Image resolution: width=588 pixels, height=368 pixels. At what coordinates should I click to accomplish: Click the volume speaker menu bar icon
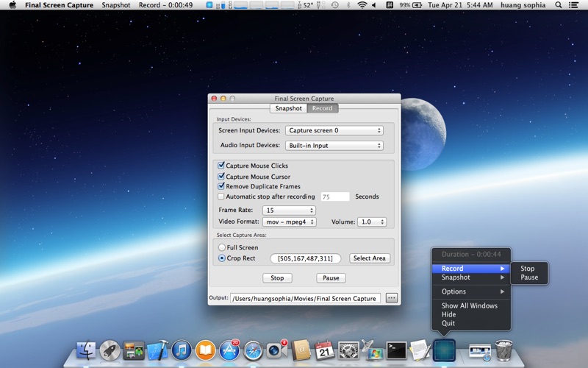pos(374,5)
